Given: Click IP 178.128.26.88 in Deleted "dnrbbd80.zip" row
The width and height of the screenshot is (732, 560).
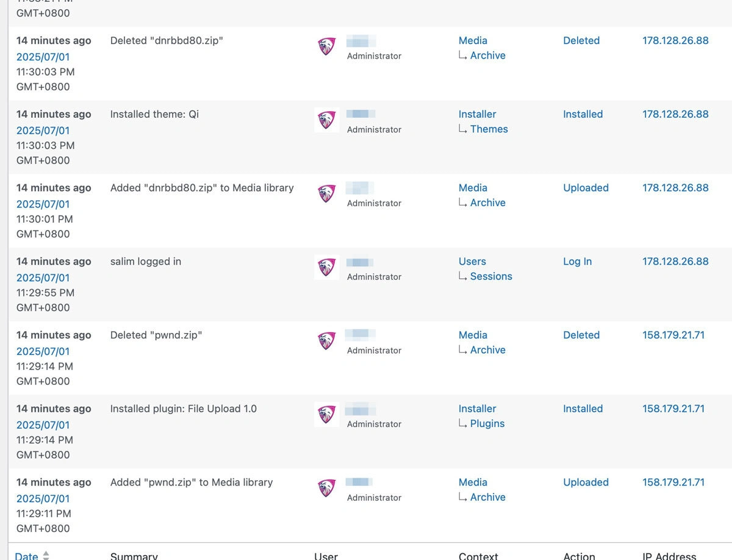Looking at the screenshot, I should (x=675, y=41).
